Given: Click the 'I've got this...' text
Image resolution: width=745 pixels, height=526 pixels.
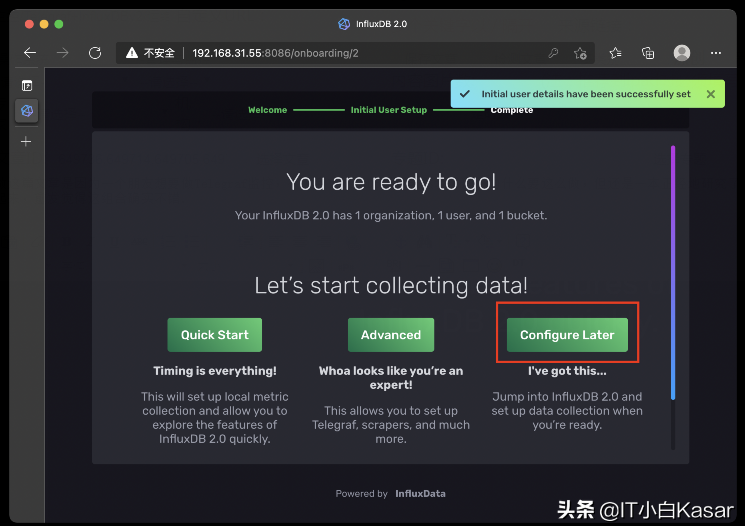Looking at the screenshot, I should coord(567,371).
